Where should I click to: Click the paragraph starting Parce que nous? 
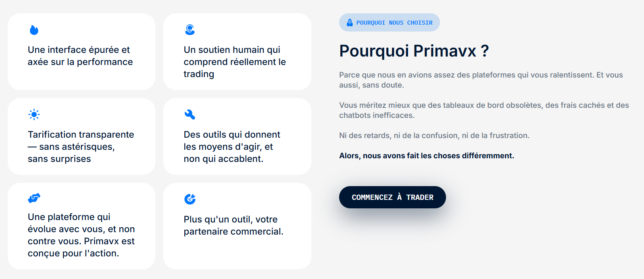pos(481,80)
